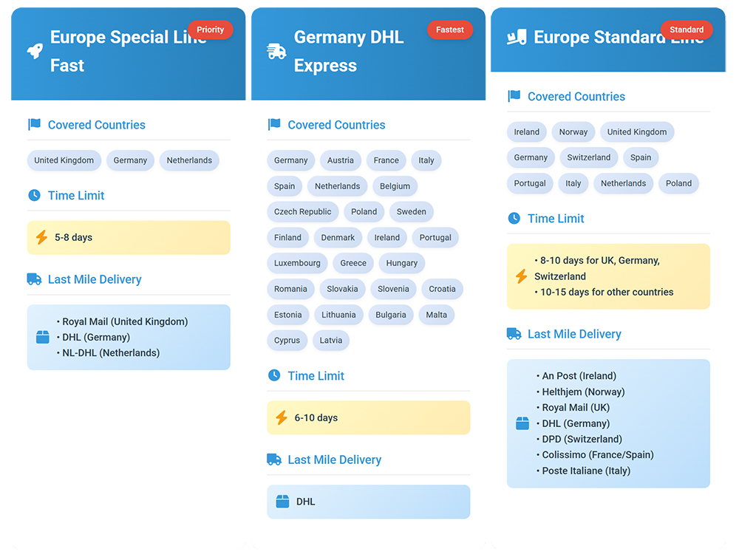Select the Czech Republic country tag
739x560 pixels.
(x=302, y=212)
